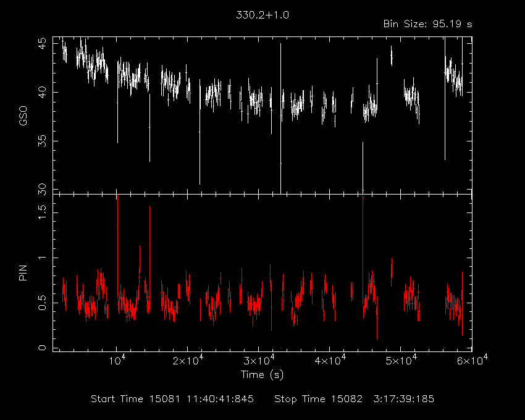Click the time axis label 3×10^4

(x=259, y=360)
